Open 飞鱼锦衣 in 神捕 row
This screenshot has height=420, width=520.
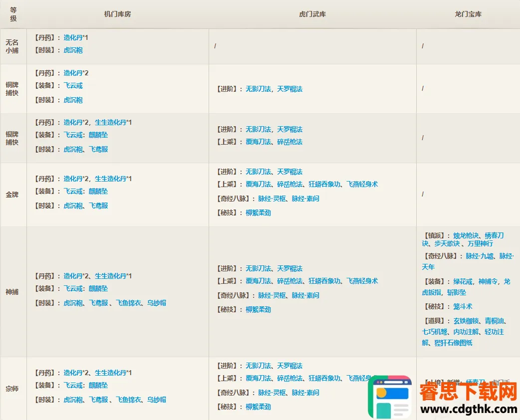click(128, 303)
